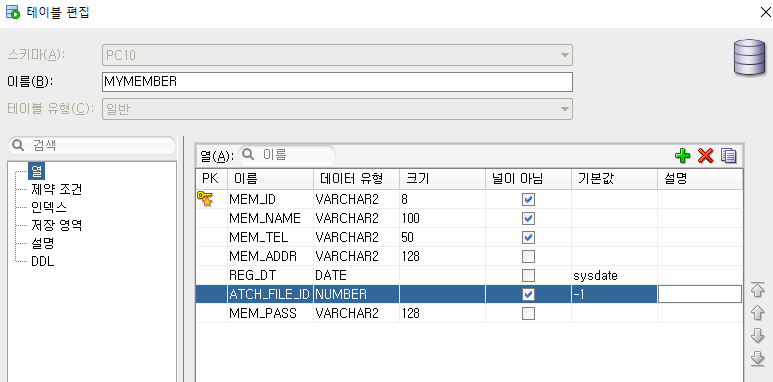Move column to top arrow icon
The image size is (773, 382).
[757, 290]
